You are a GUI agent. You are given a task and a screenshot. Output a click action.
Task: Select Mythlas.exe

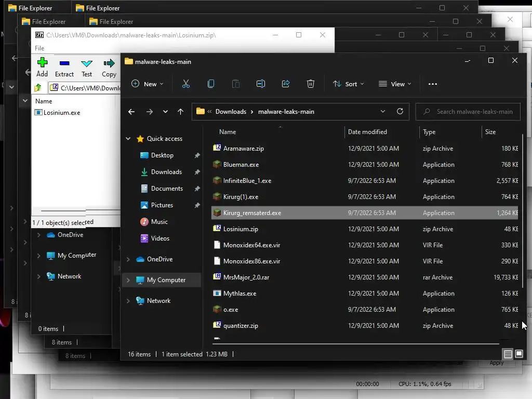(365, 294)
